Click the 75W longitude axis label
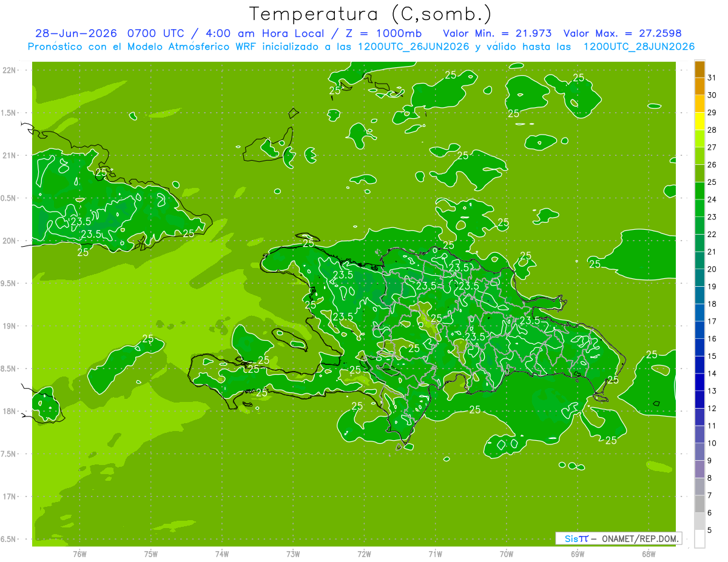The image size is (728, 562). [151, 554]
